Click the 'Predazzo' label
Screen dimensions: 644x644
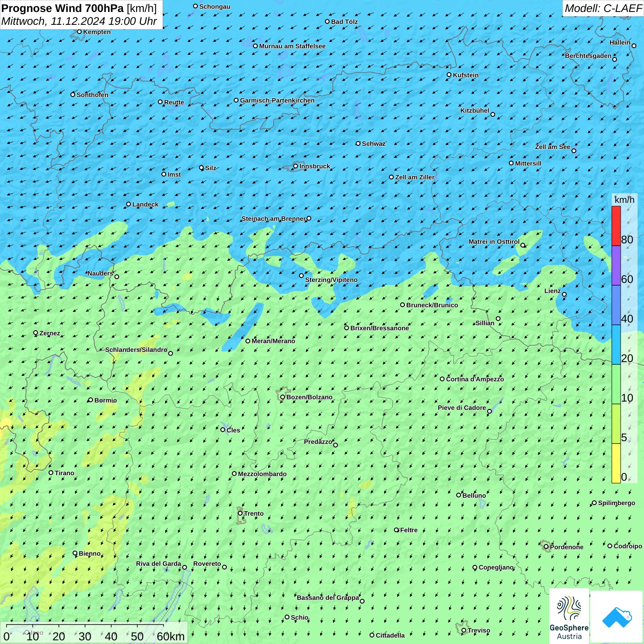click(x=318, y=442)
